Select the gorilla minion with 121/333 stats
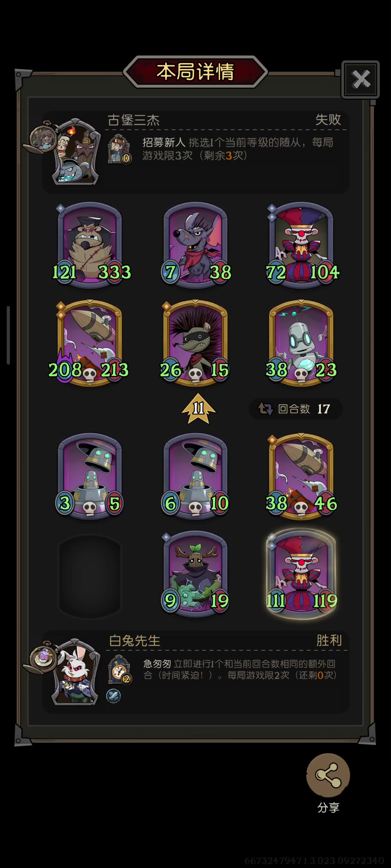The width and height of the screenshot is (391, 868). [x=90, y=245]
